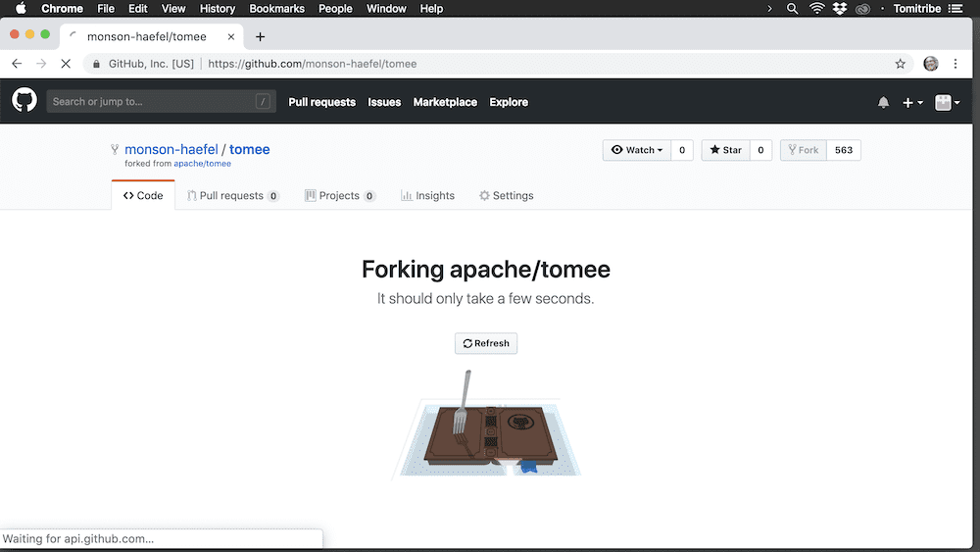Click the Creative Cloud menu bar icon
Viewport: 980px width, 552px height.
(x=862, y=9)
